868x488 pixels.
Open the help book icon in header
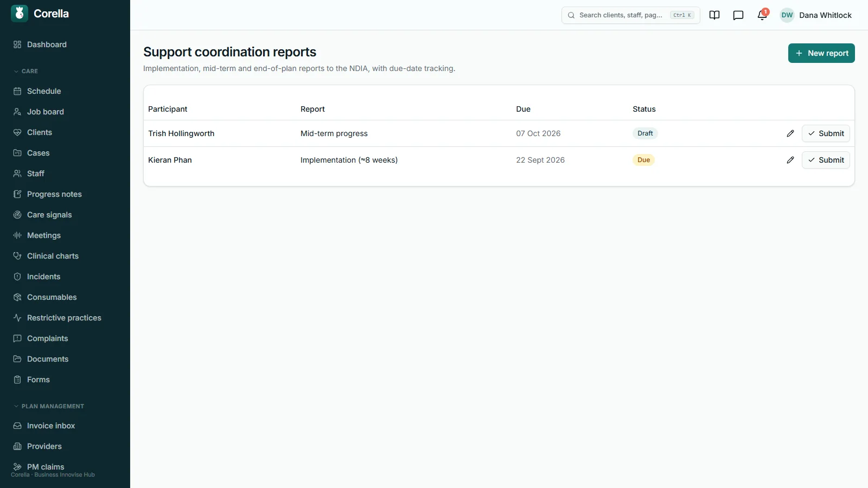[714, 15]
